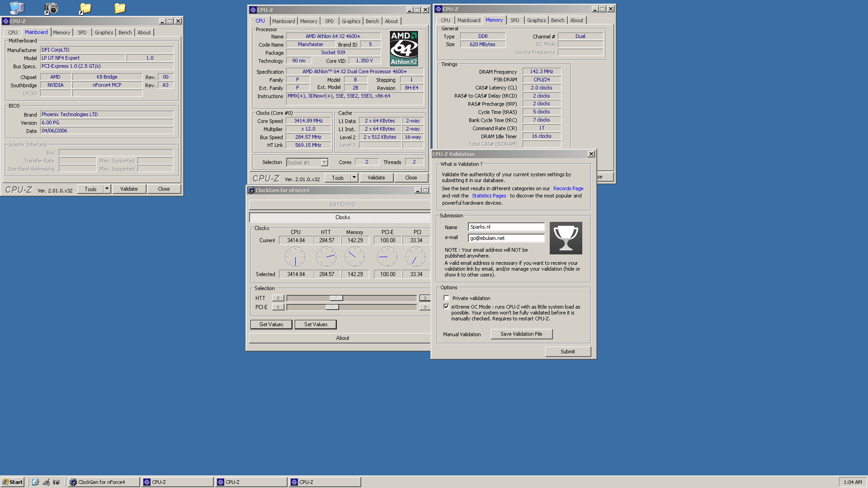
Task: Click title bar icon of the Memory CPU-Z window
Action: pyautogui.click(x=439, y=9)
